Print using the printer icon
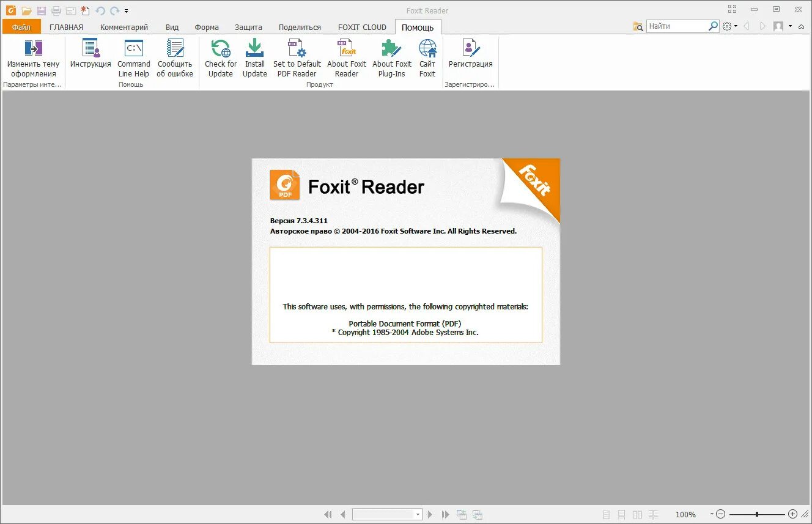The width and height of the screenshot is (812, 524). point(56,10)
